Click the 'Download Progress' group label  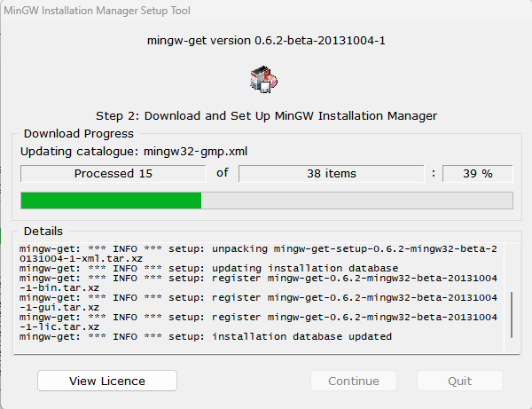tap(79, 134)
